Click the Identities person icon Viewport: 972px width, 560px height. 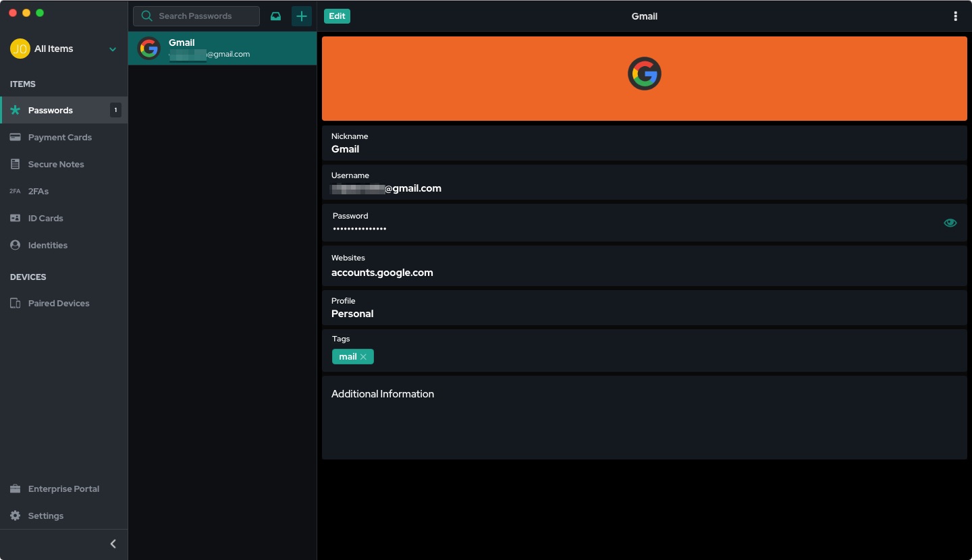click(15, 245)
